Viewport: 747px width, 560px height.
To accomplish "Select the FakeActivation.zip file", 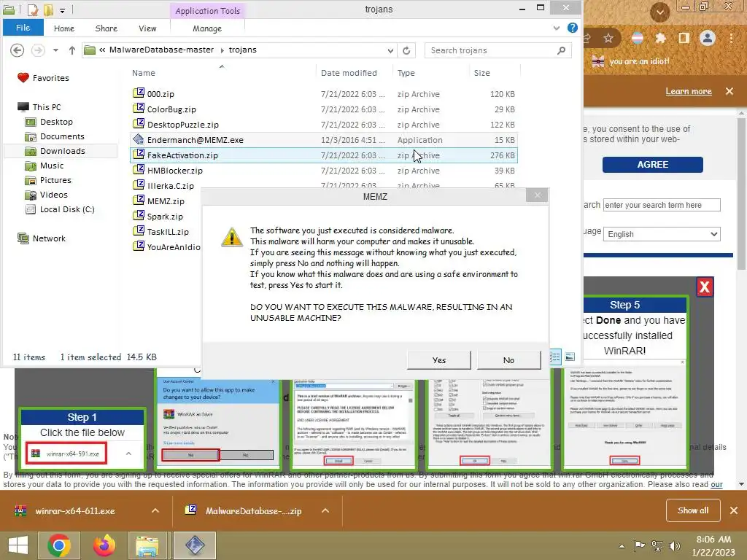I will click(x=182, y=155).
